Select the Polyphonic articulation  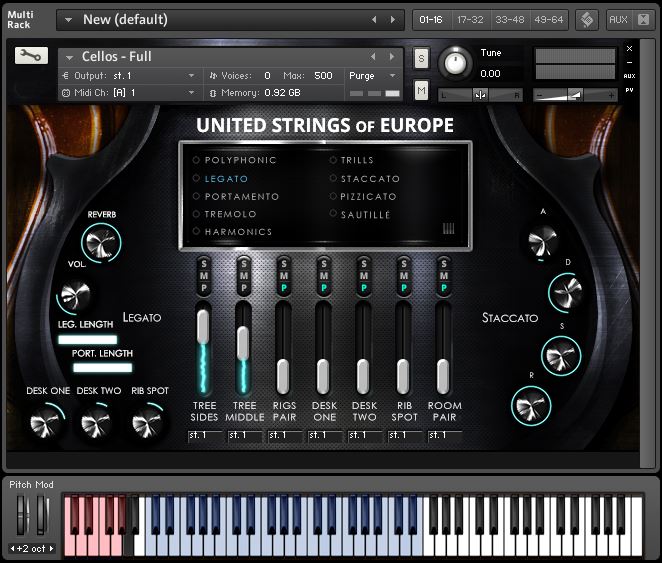(x=240, y=160)
